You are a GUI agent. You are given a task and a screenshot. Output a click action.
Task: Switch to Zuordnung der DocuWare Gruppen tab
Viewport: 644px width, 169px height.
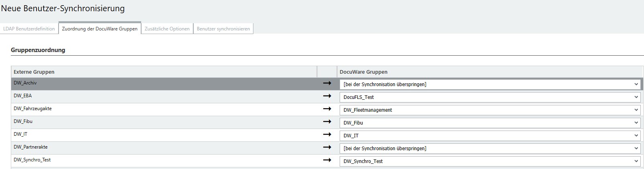pos(99,29)
